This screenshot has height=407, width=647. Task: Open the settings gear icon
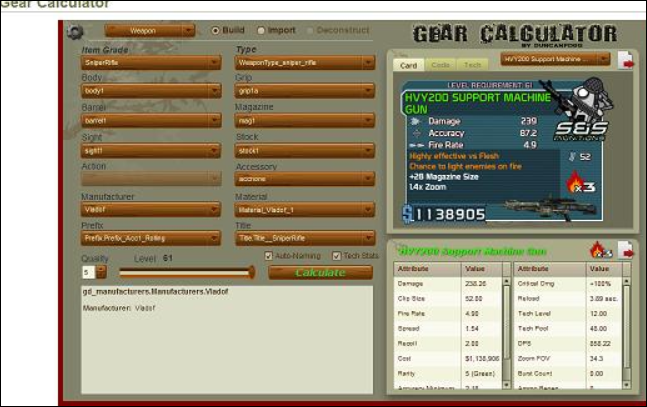(x=75, y=32)
